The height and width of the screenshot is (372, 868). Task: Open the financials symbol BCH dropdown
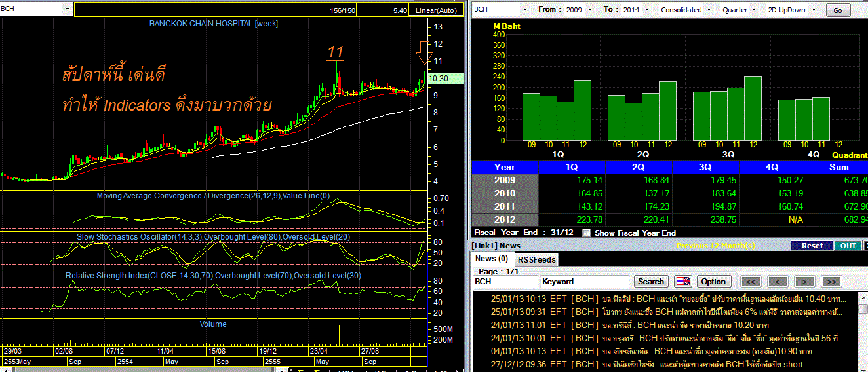[x=525, y=10]
